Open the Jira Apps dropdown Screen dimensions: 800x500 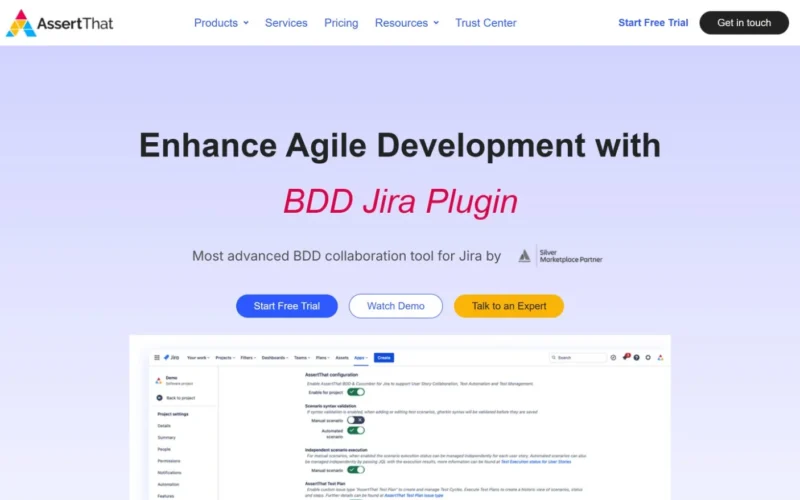pos(361,358)
